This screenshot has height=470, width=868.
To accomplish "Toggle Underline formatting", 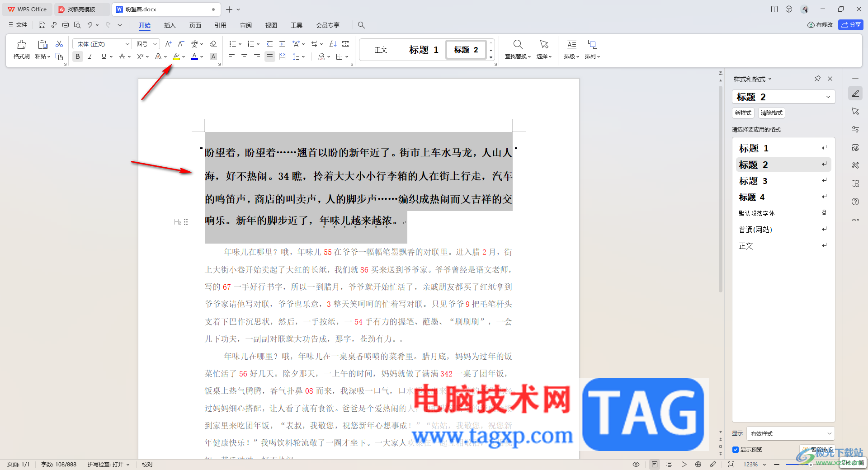I will point(104,56).
